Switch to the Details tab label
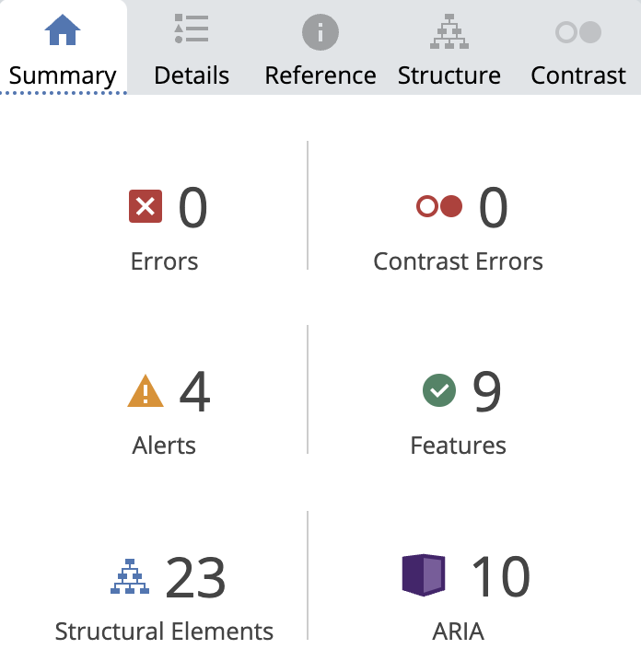The height and width of the screenshot is (672, 641). (192, 75)
